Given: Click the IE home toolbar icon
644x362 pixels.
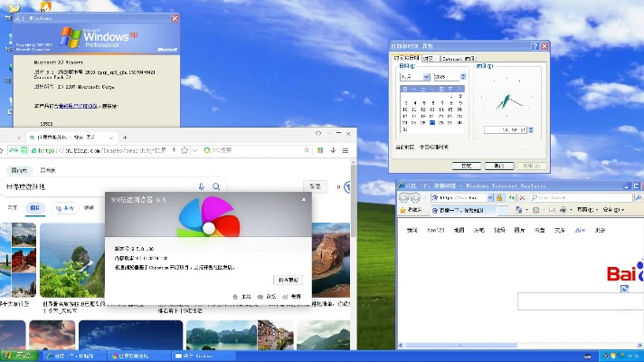Looking at the screenshot, I should coord(519,210).
